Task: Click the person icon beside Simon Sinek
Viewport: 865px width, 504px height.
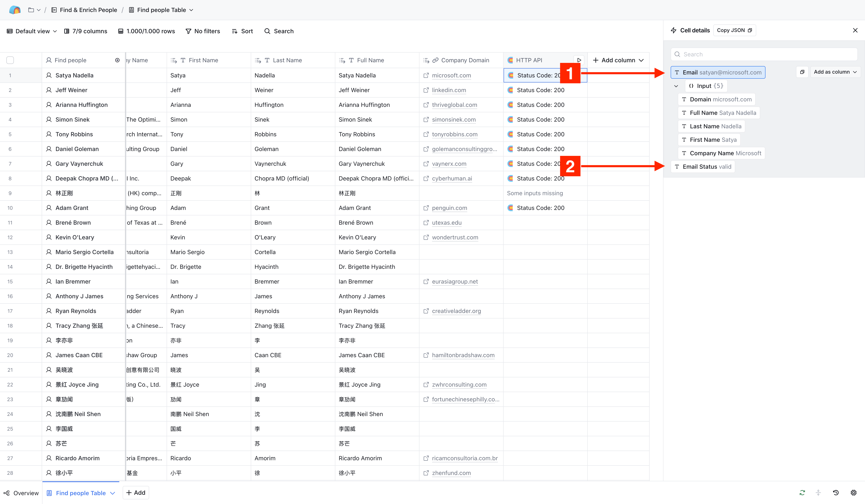Action: [x=49, y=119]
